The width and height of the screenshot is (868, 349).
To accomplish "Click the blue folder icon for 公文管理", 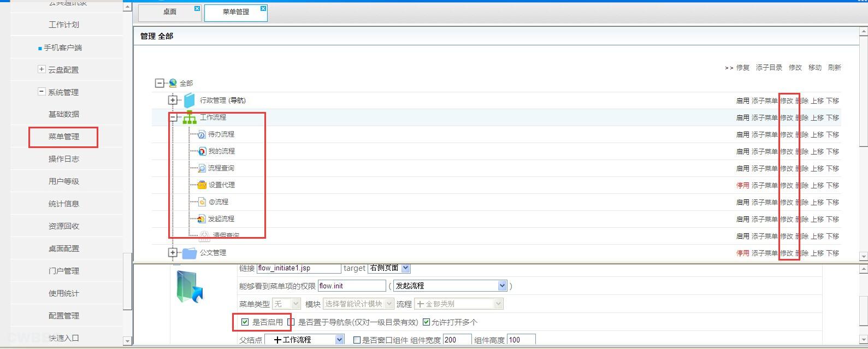I will [190, 253].
